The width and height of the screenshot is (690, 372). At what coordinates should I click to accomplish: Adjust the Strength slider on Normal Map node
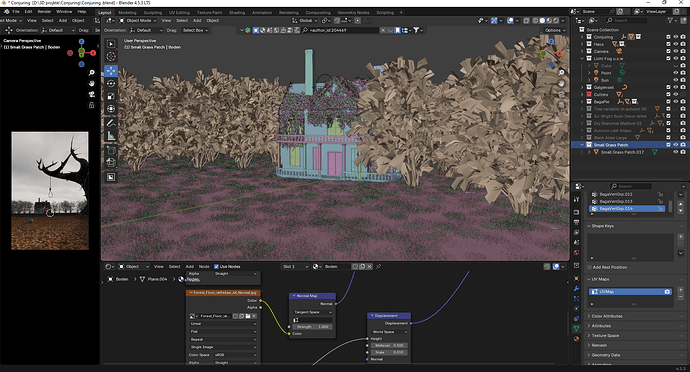pyautogui.click(x=312, y=327)
